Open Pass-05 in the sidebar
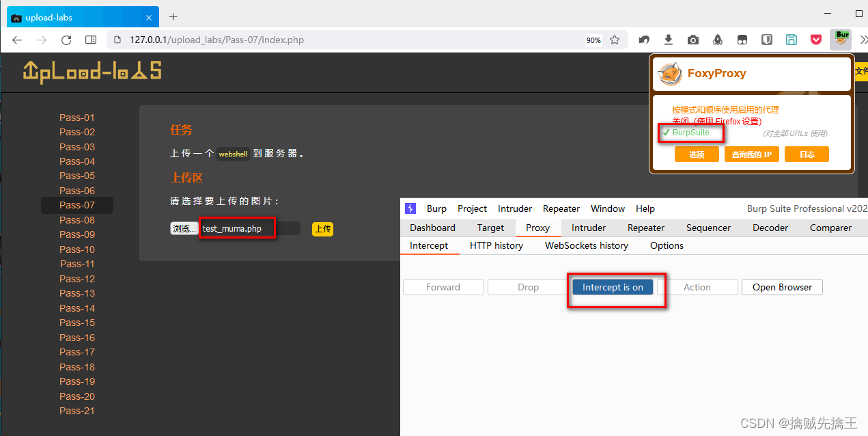Image resolution: width=868 pixels, height=436 pixels. coord(77,176)
